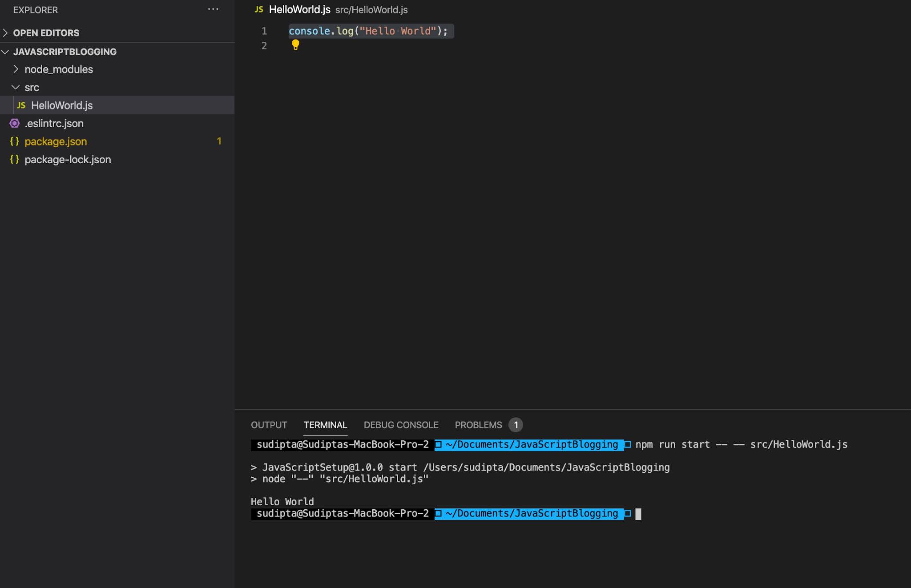The width and height of the screenshot is (911, 588).
Task: Open the Explorer more actions menu
Action: click(x=214, y=10)
